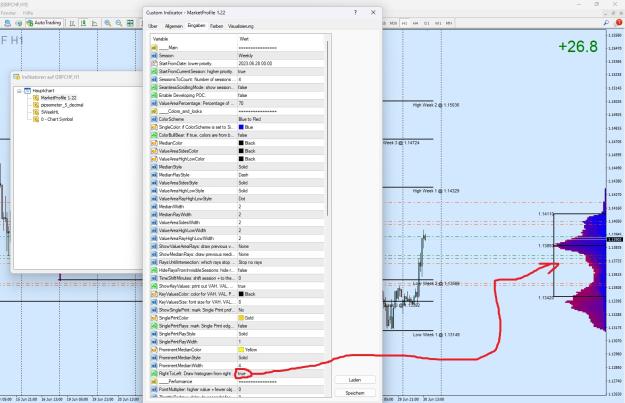Pick MedianColor black swatch
The width and height of the screenshot is (625, 403).
tap(241, 143)
